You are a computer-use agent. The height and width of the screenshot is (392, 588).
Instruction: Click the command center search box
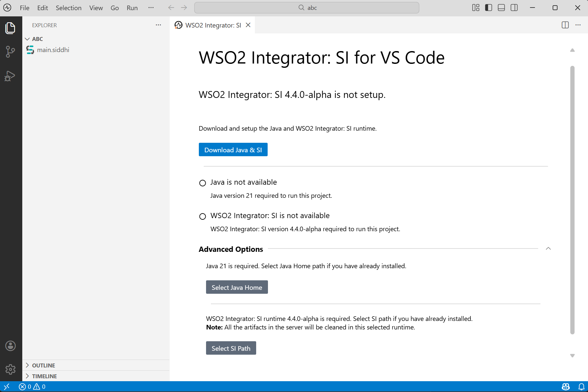coord(307,8)
